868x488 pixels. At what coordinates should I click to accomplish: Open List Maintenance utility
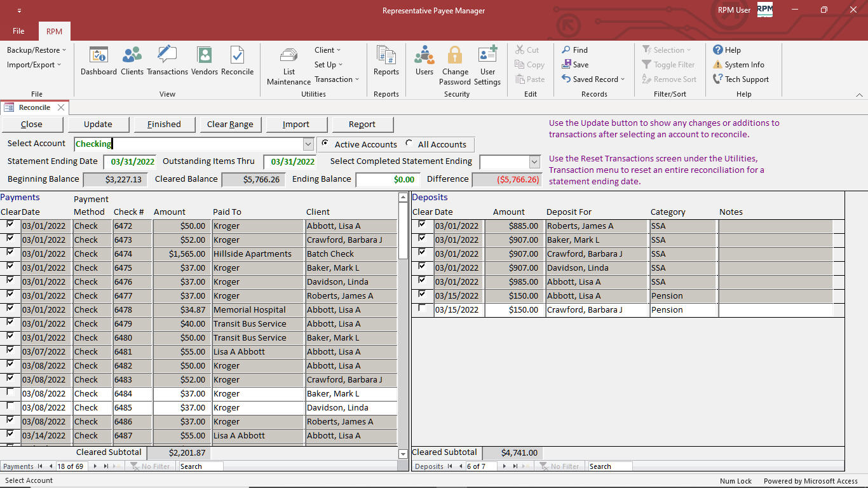coord(288,66)
